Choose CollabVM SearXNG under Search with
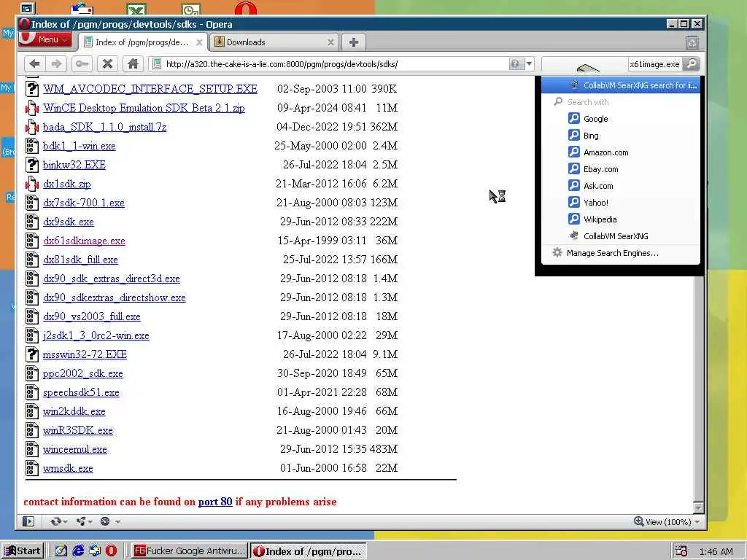Viewport: 747px width, 560px height. [621, 236]
